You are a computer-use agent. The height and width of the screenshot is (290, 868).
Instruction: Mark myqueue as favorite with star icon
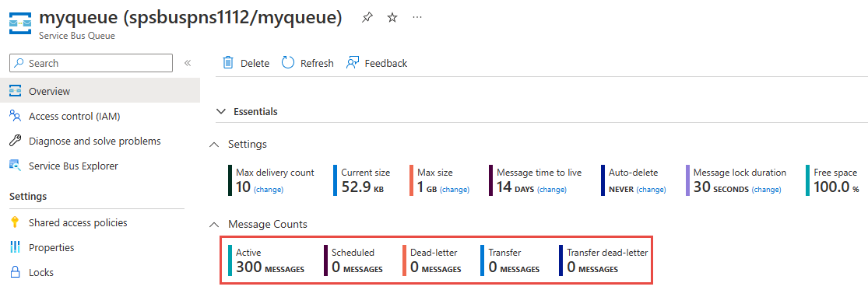click(x=392, y=18)
